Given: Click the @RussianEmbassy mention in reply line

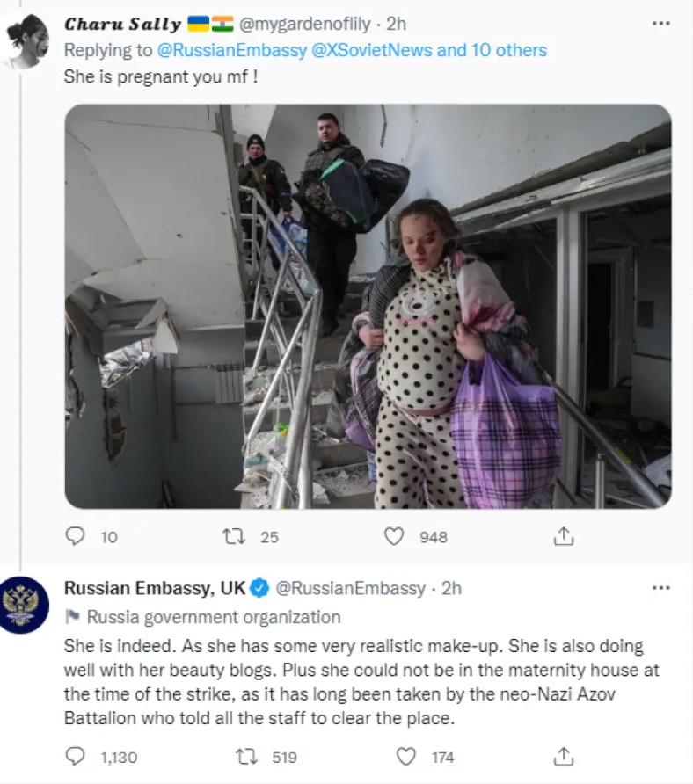Looking at the screenshot, I should (232, 50).
